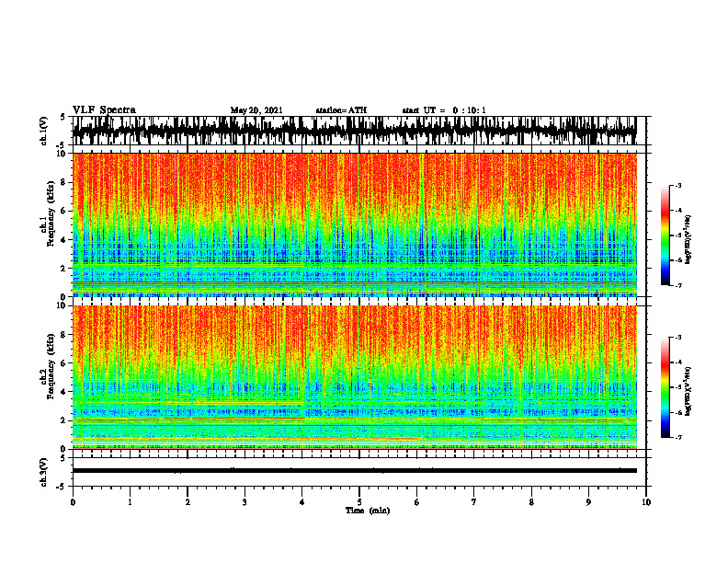The image size is (728, 563).
Task: Click time axis tick label "1"
Action: point(130,502)
